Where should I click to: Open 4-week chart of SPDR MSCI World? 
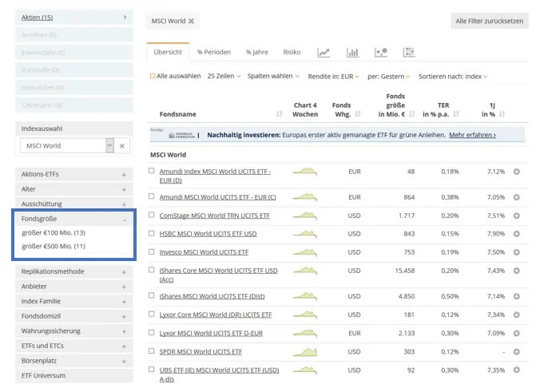click(305, 352)
